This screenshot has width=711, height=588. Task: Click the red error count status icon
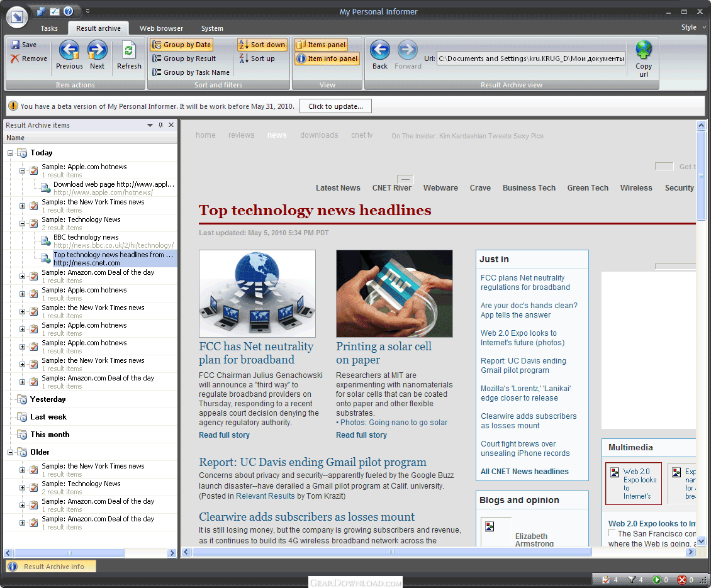(682, 580)
